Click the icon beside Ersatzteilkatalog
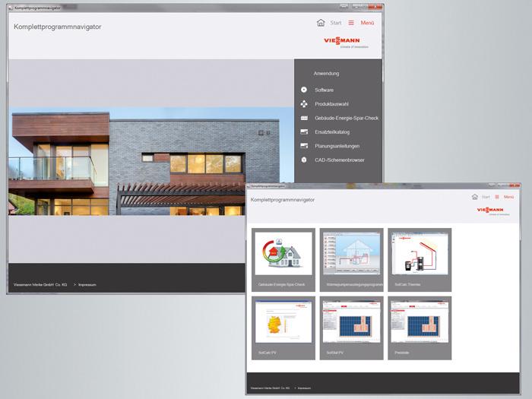Screen dimensions: 532x399 [x=304, y=132]
